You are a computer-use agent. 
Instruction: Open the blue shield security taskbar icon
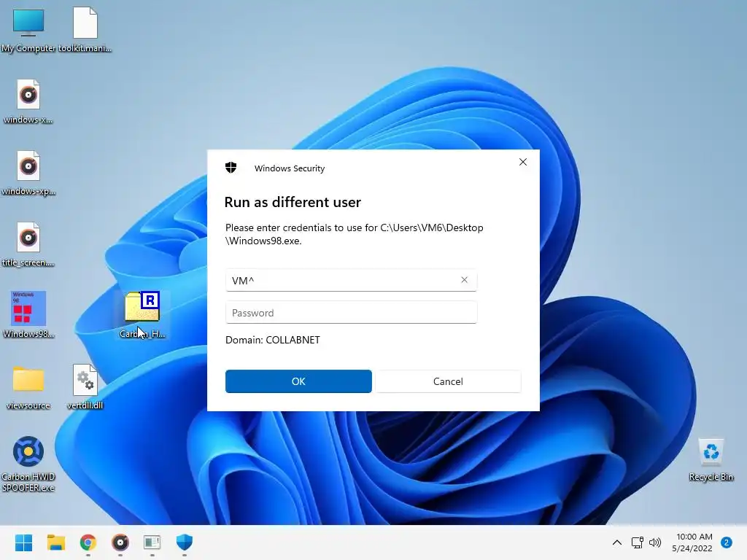tap(185, 542)
